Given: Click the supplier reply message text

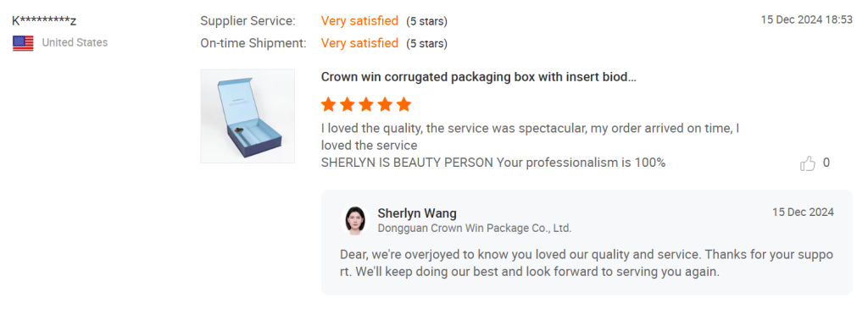Looking at the screenshot, I should pos(587,263).
